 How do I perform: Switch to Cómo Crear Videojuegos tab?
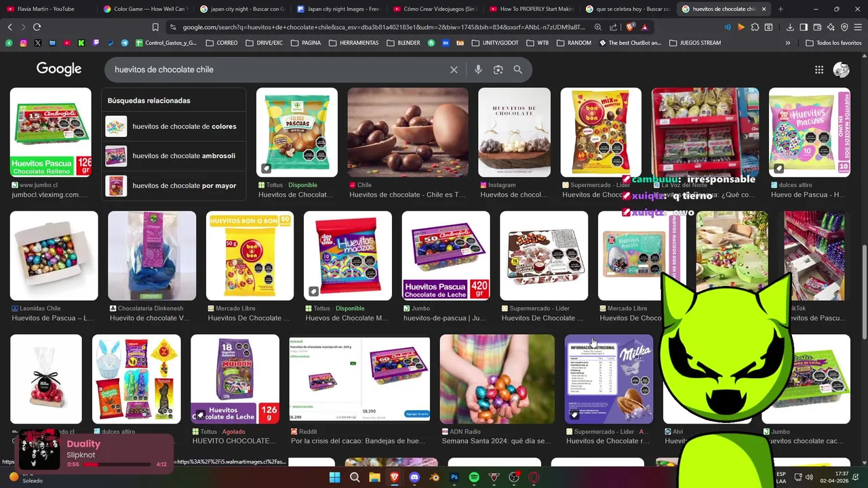click(434, 9)
